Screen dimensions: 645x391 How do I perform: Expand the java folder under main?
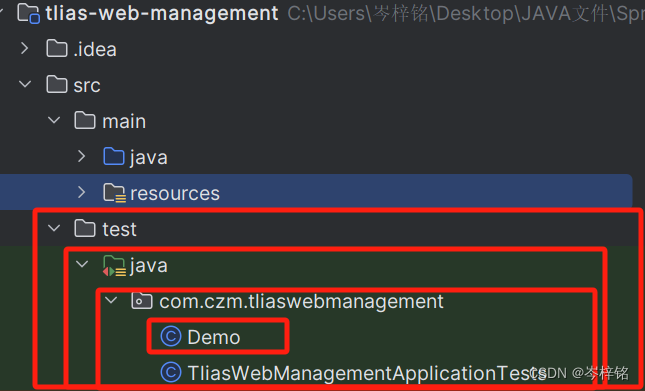point(82,156)
